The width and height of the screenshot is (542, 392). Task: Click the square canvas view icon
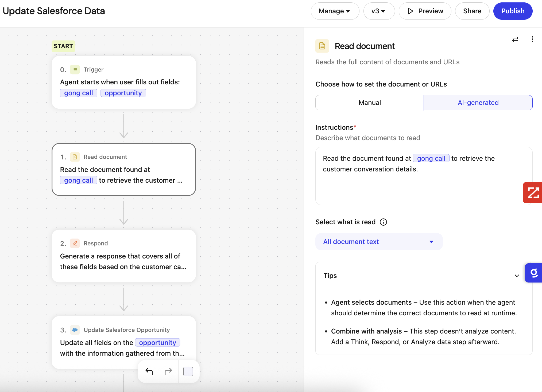click(188, 371)
